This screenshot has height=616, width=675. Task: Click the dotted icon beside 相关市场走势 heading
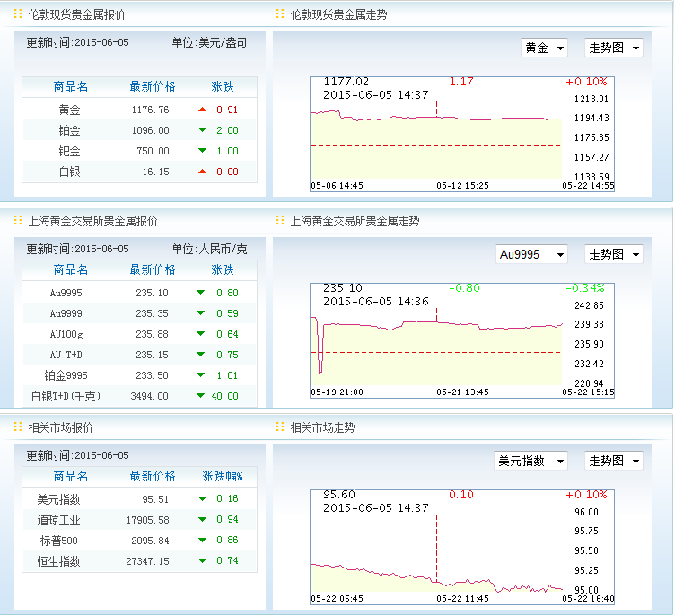[x=280, y=427]
